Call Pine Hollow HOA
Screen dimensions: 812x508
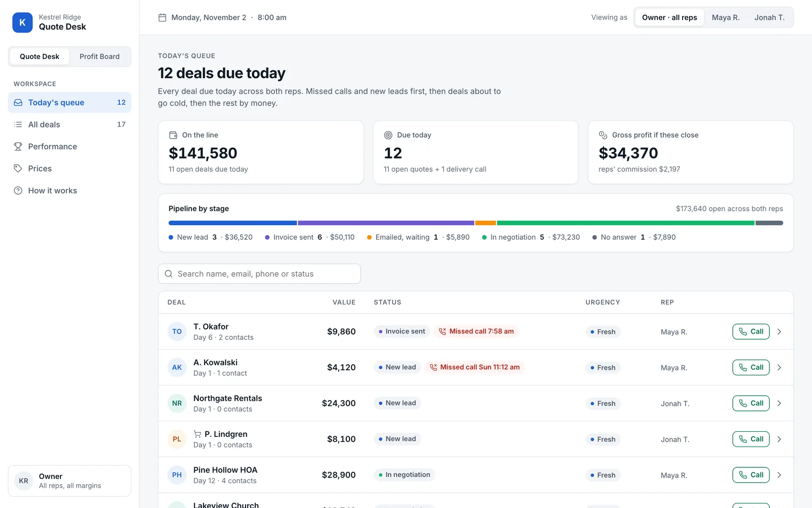pos(751,475)
